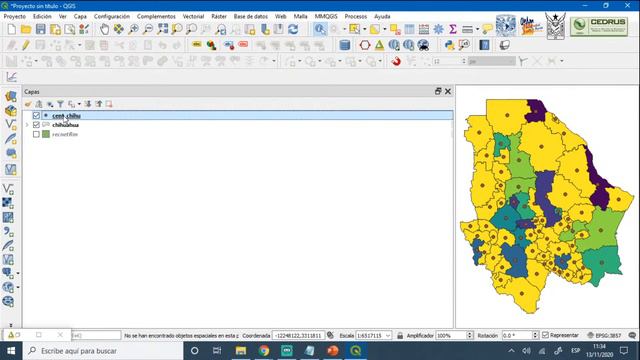Open the Python console icon
The height and width of the screenshot is (360, 640).
click(449, 45)
